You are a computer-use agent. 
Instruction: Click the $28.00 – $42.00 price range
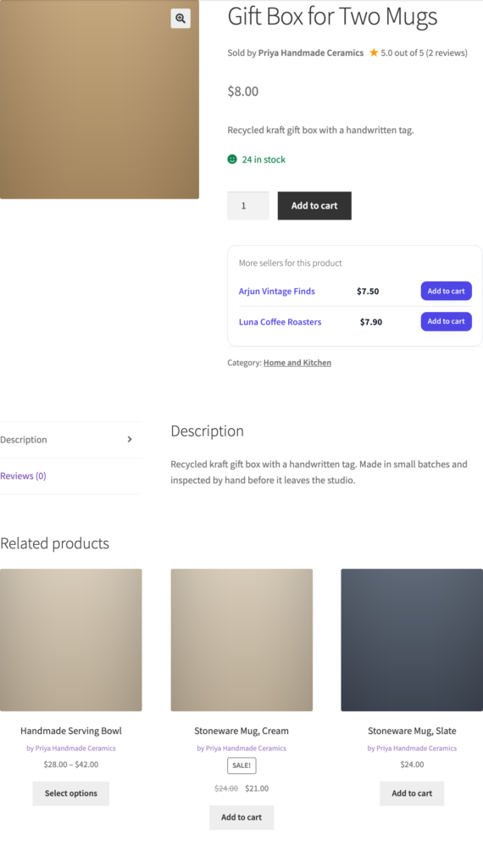point(71,765)
